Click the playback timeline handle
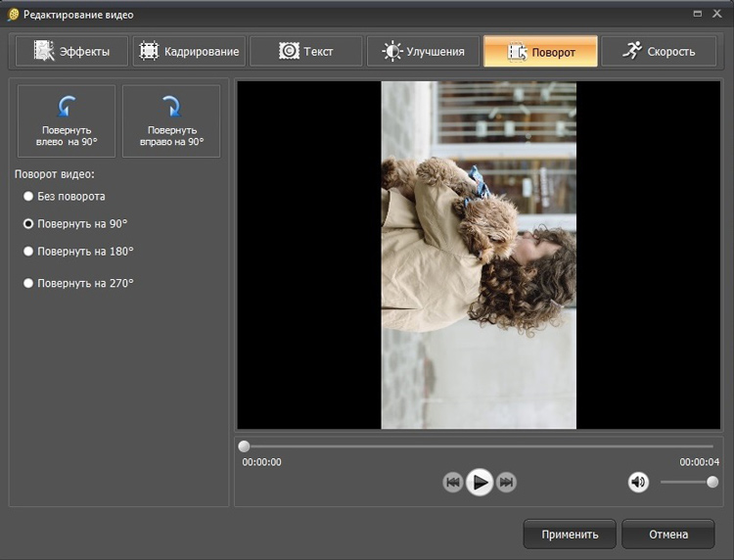Viewport: 734px width, 560px height. [244, 446]
